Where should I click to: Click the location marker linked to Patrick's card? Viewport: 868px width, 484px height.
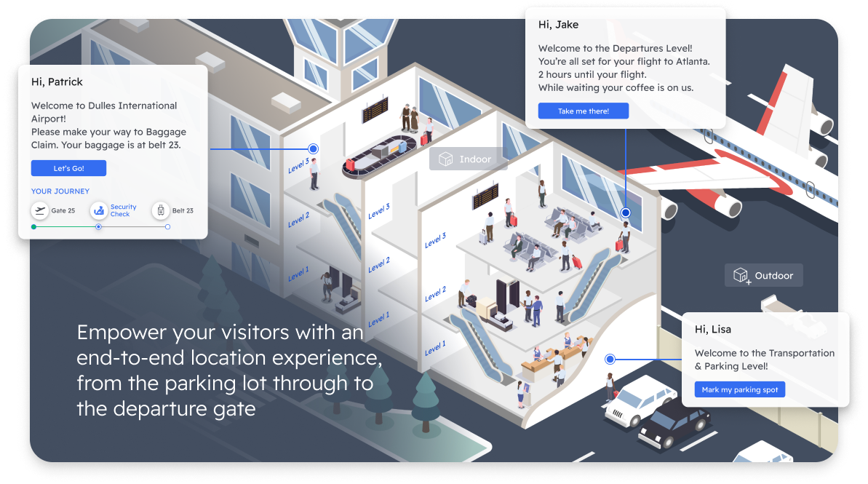313,148
